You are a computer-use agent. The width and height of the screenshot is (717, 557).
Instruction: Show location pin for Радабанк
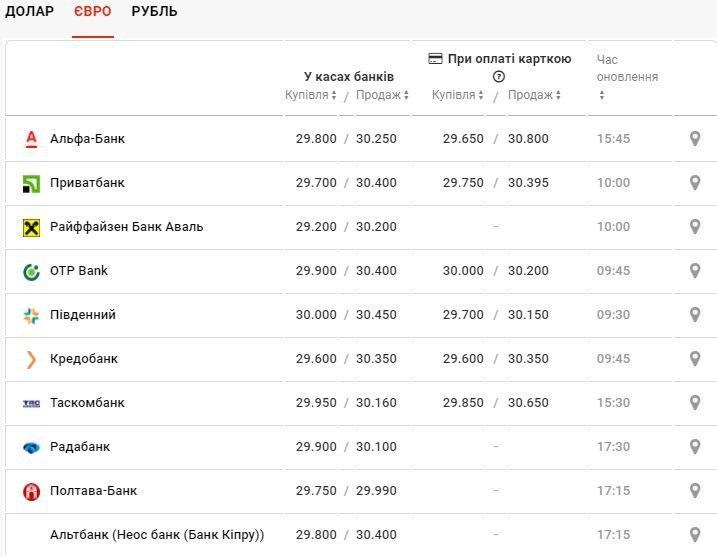[x=695, y=447]
